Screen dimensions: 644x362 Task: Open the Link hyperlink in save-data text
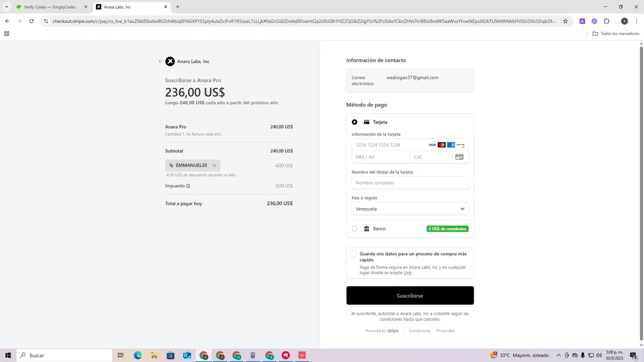click(407, 273)
